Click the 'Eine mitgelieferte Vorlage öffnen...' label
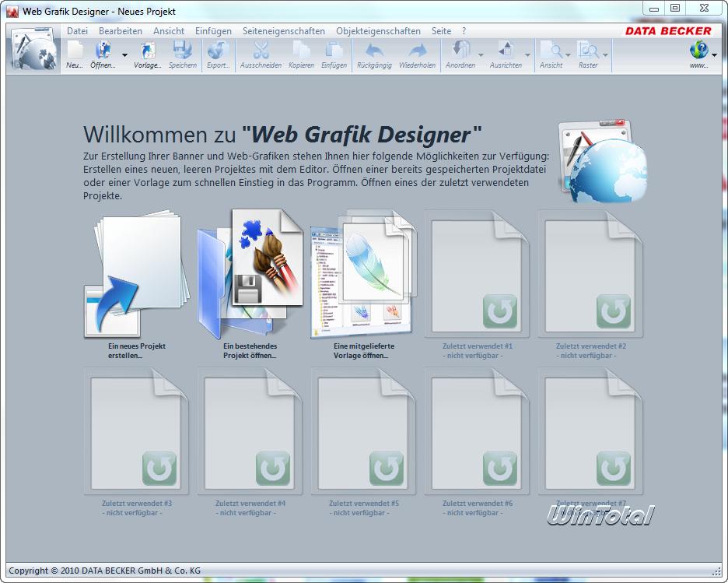 363,351
